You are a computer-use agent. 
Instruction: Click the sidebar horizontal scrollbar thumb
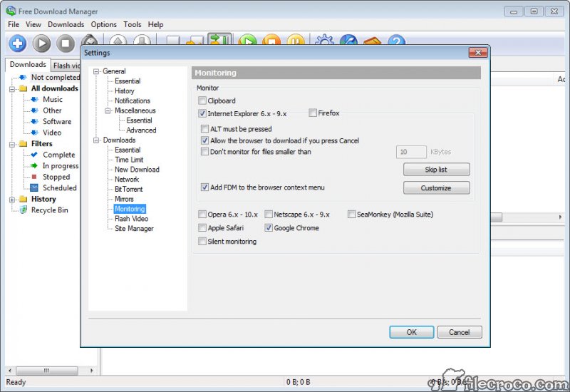pos(47,371)
